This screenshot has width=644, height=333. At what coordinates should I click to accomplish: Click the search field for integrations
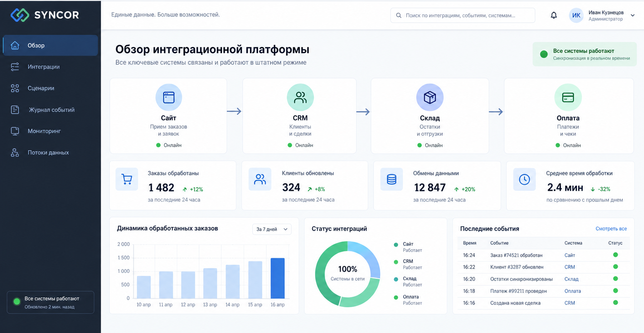[463, 15]
